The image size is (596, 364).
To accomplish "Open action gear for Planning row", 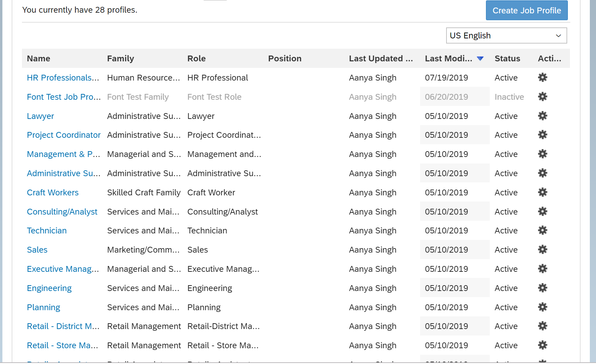I will coord(543,307).
